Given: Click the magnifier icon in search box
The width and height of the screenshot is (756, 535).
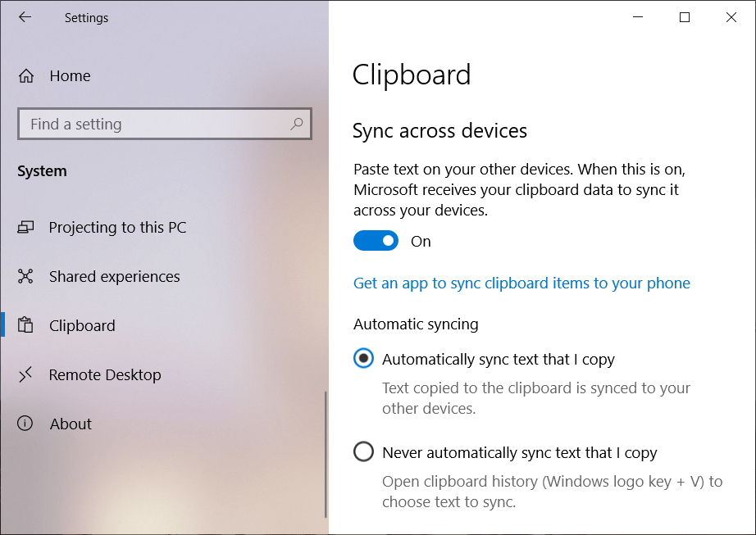Looking at the screenshot, I should (297, 124).
